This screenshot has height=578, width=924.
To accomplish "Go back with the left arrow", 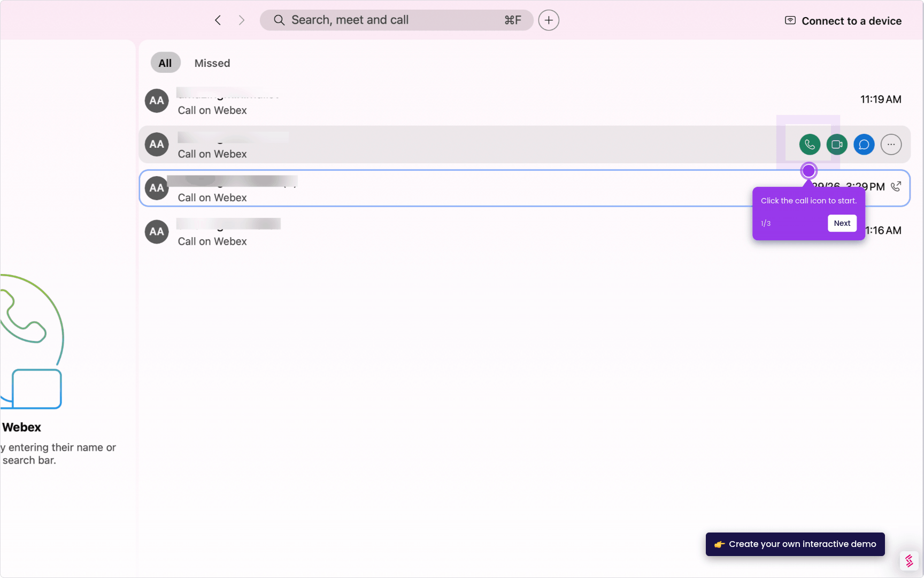I will tap(218, 20).
